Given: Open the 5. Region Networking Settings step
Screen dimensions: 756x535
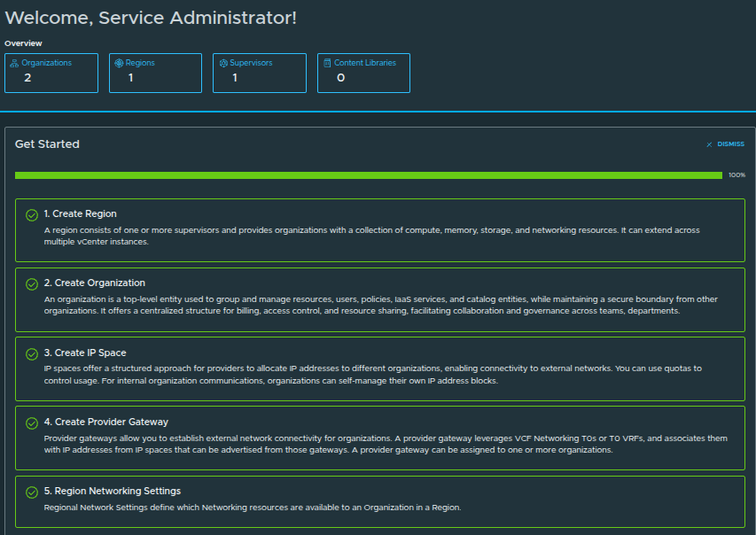Looking at the screenshot, I should pos(113,492).
